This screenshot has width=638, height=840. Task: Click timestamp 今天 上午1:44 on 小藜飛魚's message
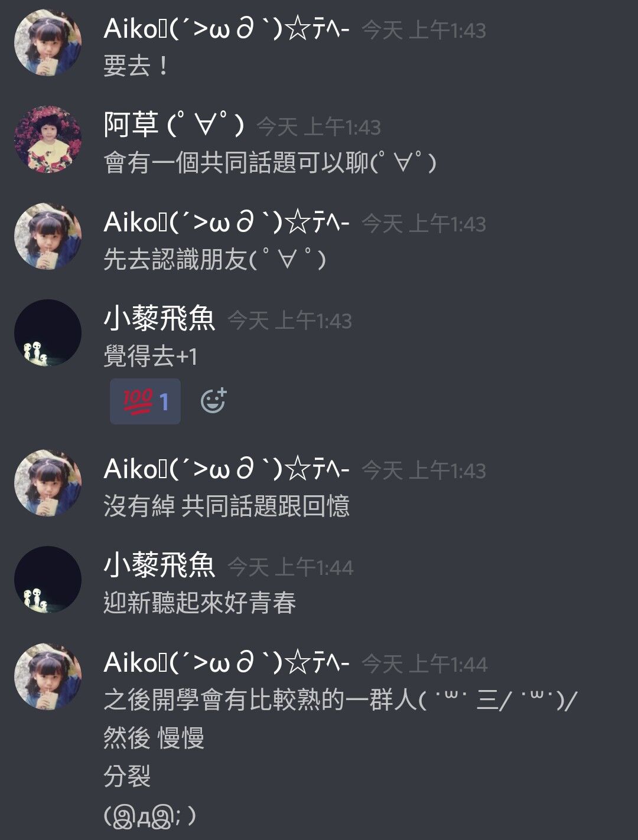coord(290,568)
